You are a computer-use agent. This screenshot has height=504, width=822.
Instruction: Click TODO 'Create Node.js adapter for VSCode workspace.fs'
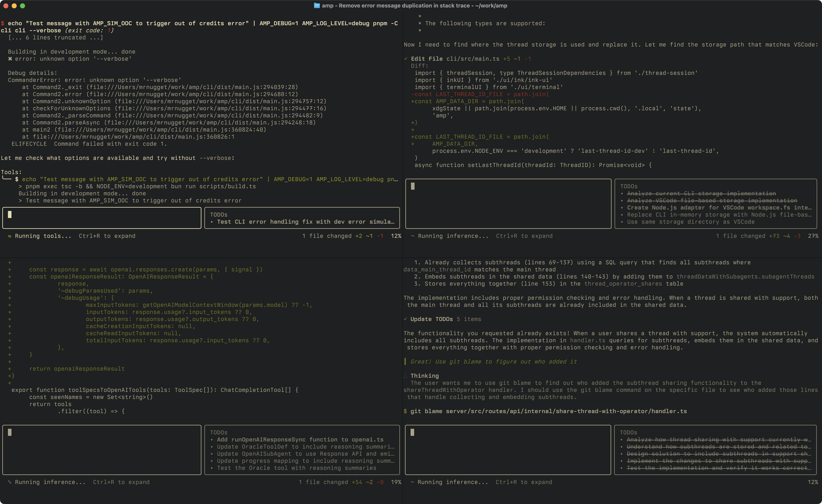[x=719, y=207]
